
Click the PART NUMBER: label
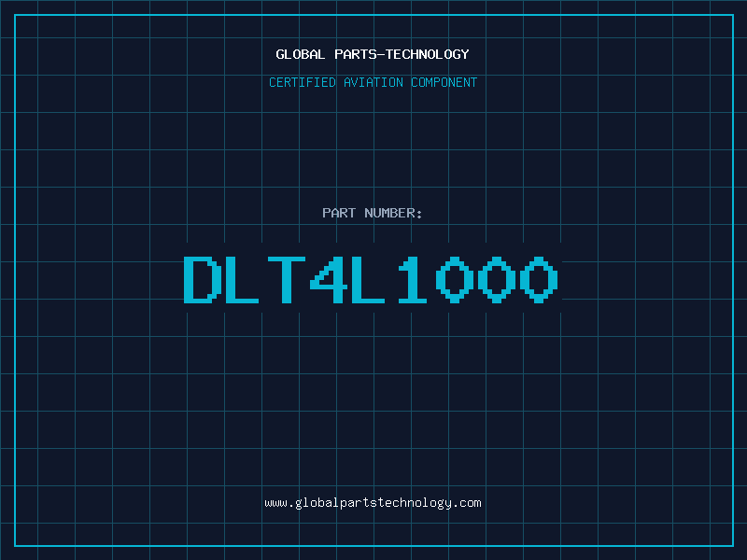(x=373, y=213)
